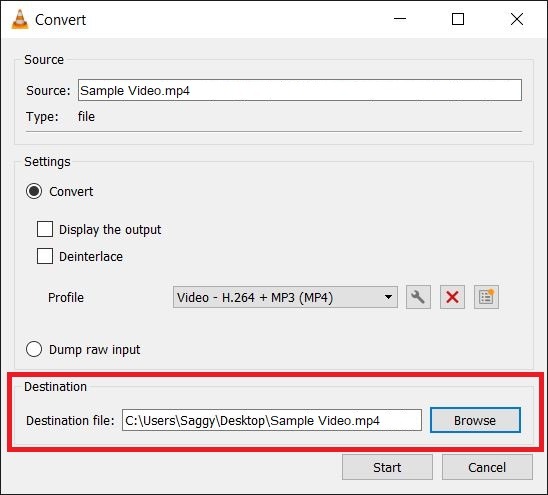This screenshot has width=548, height=495.
Task: Open the Profile dropdown list
Action: 285,297
